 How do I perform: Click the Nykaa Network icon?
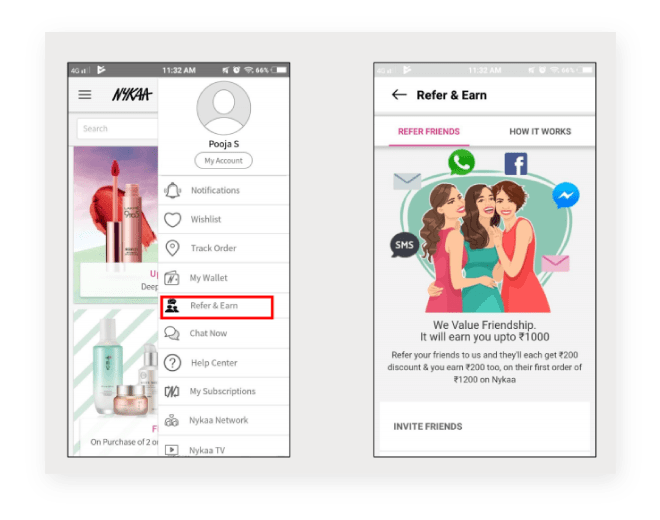click(172, 420)
